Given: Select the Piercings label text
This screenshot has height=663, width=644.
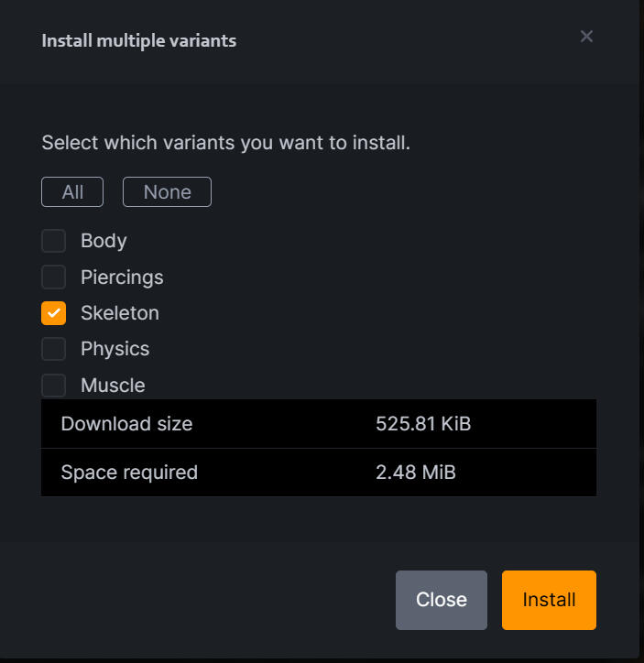Looking at the screenshot, I should (x=122, y=277).
